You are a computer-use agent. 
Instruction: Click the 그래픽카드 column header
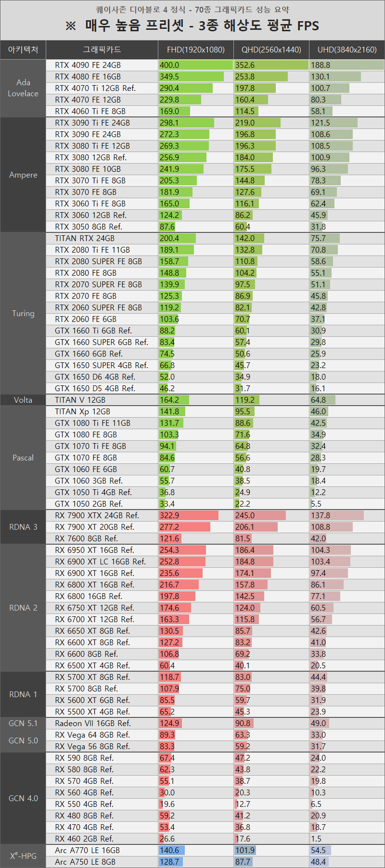pos(102,50)
